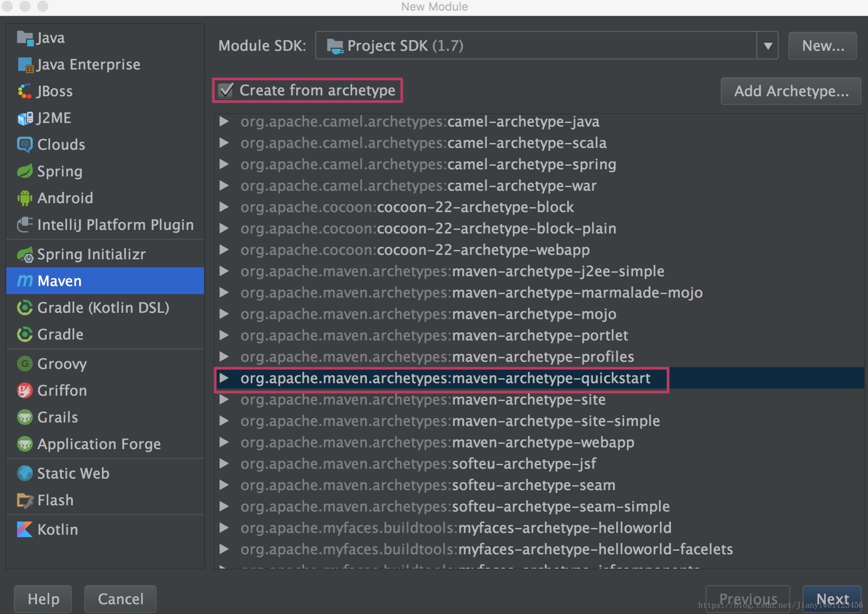The image size is (868, 614).
Task: Click the Application Forge icon
Action: pyautogui.click(x=25, y=444)
